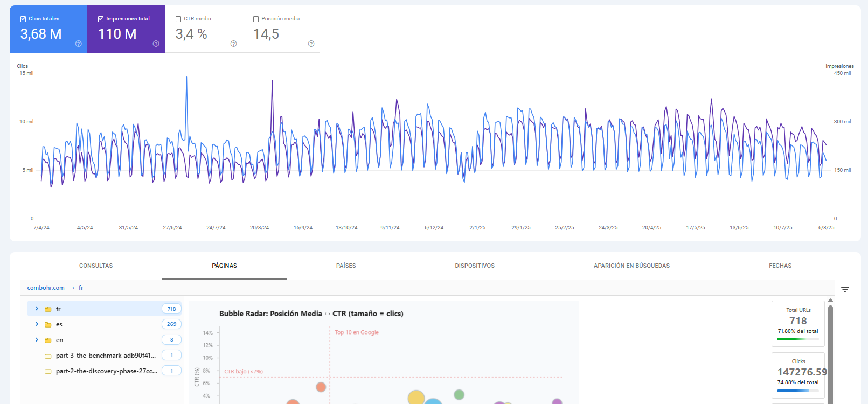
Task: Click the 450 mil impressions axis label
Action: pyautogui.click(x=842, y=73)
